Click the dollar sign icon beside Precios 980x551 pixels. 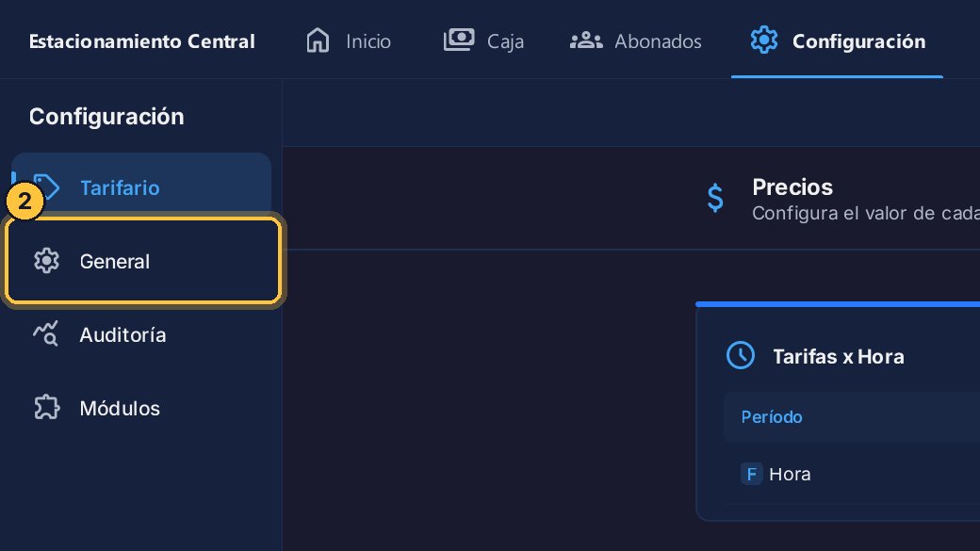[715, 199]
